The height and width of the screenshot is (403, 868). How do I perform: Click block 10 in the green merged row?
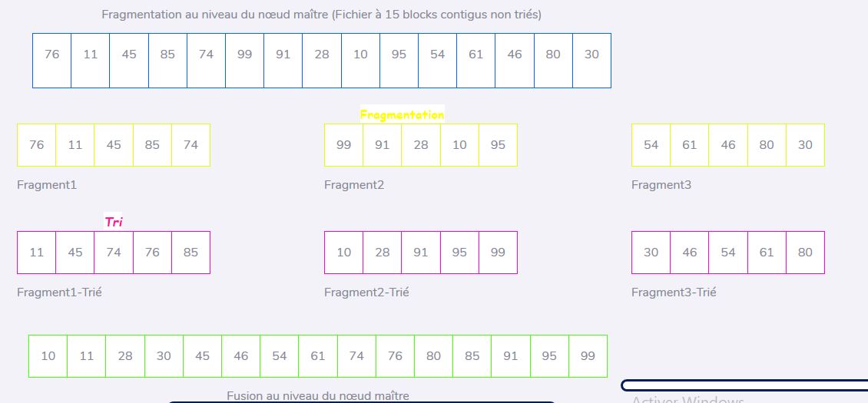coord(48,356)
